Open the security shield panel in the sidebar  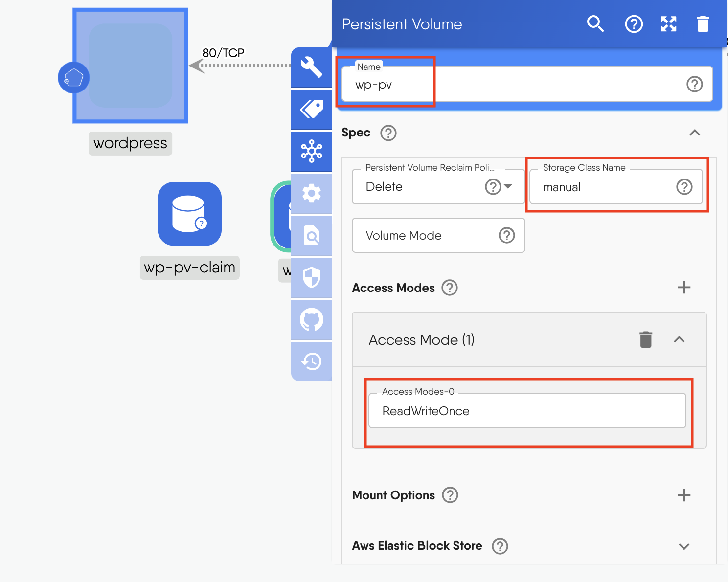312,277
